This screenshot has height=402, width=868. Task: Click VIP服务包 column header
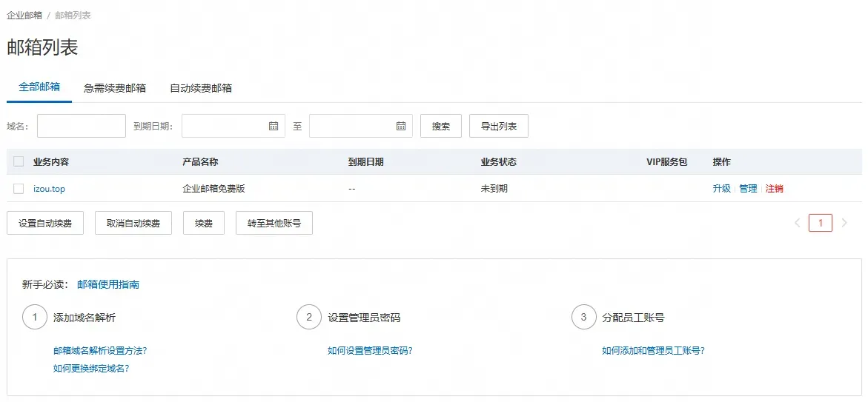666,162
